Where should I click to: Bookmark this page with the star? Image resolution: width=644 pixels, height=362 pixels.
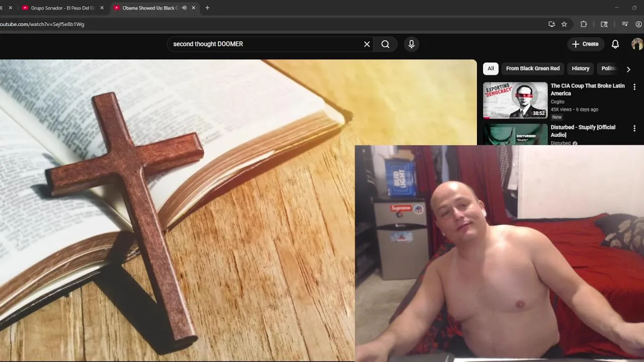[565, 24]
